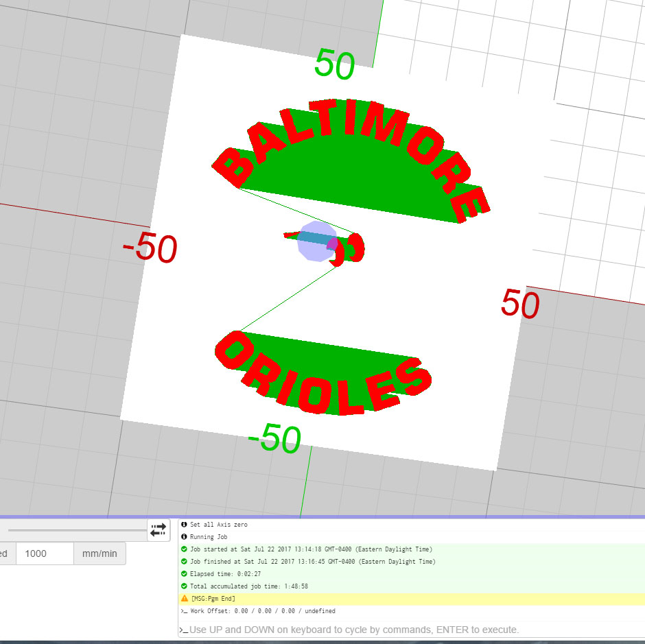The width and height of the screenshot is (645, 644).
Task: Click the green 50 Y-axis label at top
Action: 334,64
